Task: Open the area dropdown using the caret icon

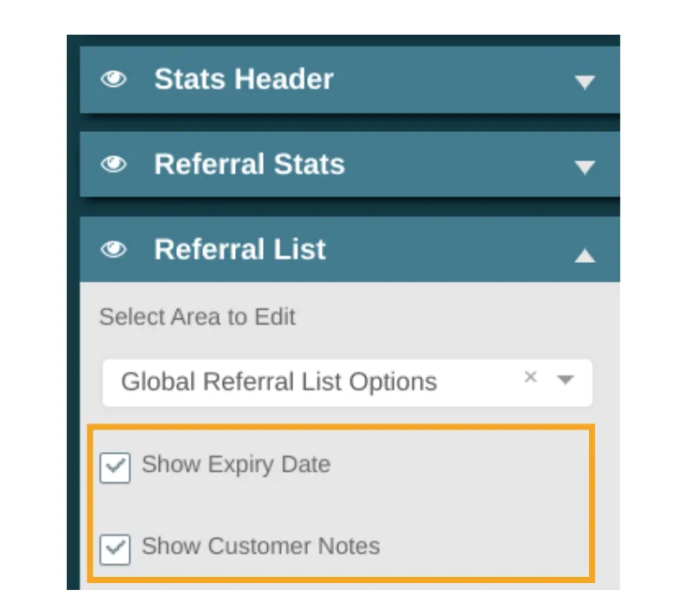Action: point(566,379)
